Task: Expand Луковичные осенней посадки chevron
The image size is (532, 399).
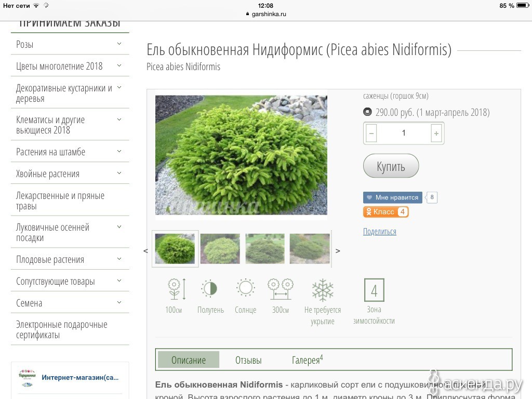Action: (119, 227)
